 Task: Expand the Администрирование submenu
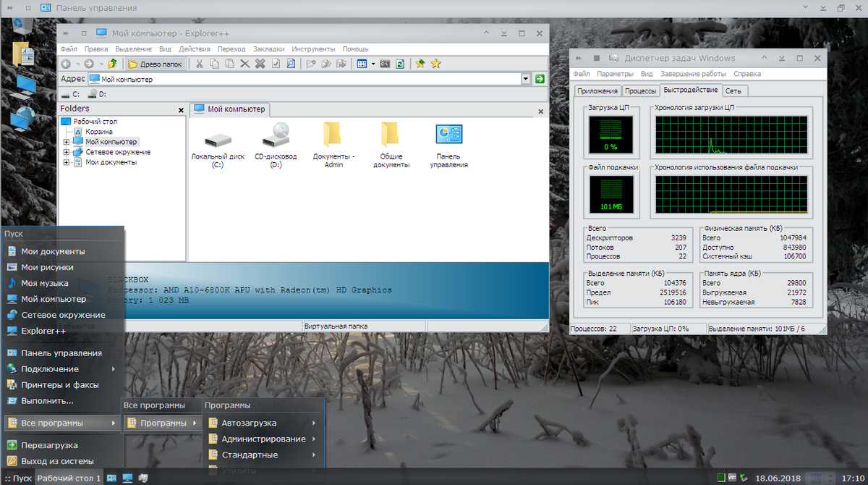(x=263, y=439)
